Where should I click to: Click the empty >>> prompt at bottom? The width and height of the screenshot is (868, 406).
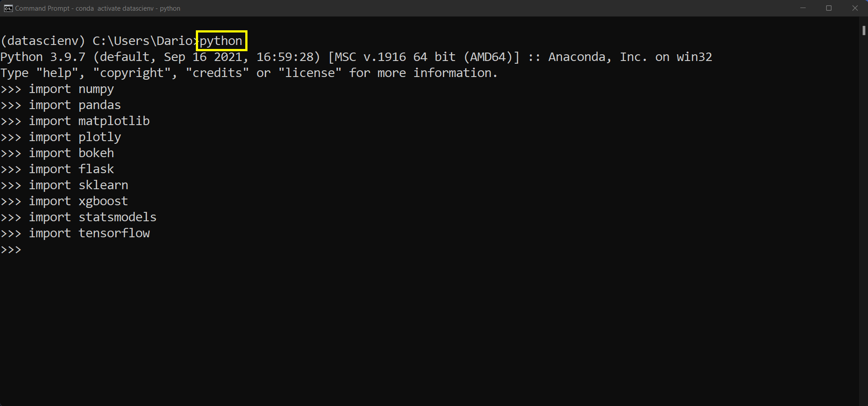click(x=11, y=249)
